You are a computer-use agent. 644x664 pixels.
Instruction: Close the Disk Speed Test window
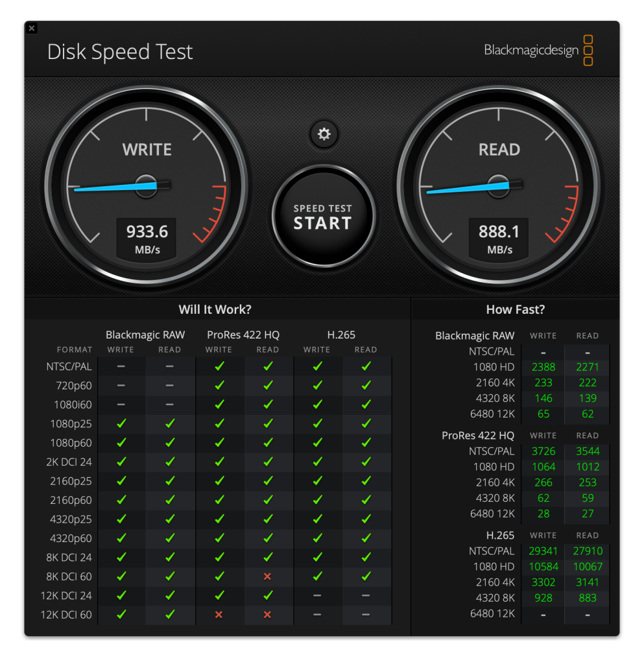[x=32, y=29]
